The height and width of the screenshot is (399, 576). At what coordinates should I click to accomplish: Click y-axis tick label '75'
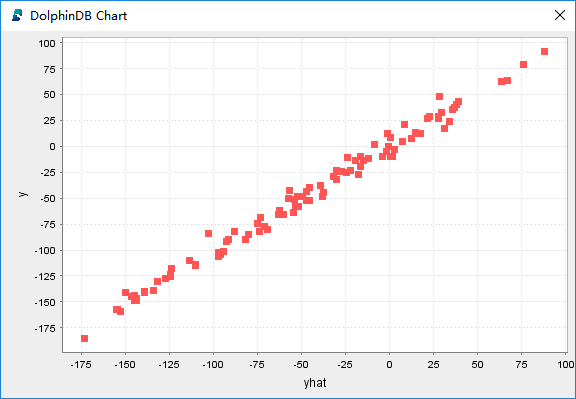coord(49,69)
